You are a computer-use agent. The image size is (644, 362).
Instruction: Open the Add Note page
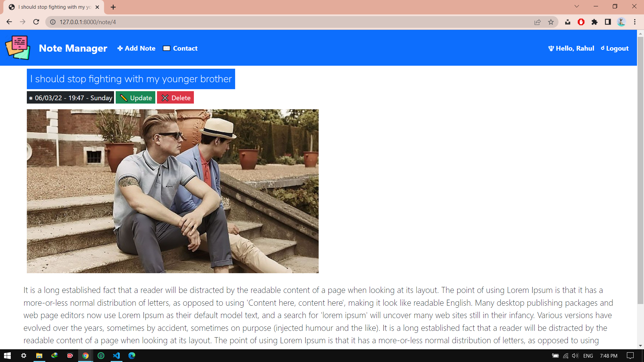click(x=136, y=48)
